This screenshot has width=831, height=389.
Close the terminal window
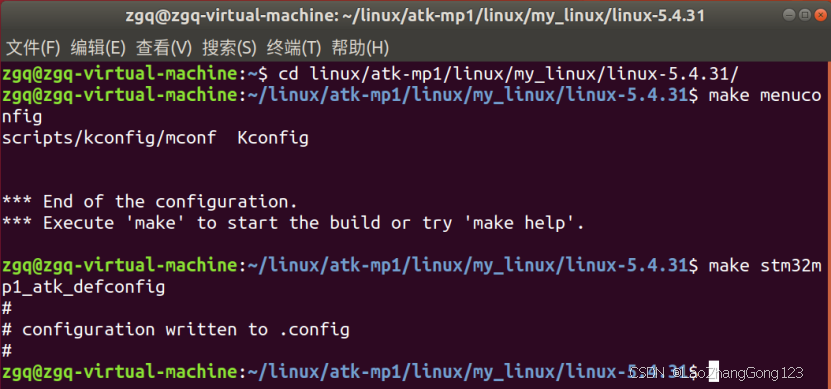click(819, 14)
